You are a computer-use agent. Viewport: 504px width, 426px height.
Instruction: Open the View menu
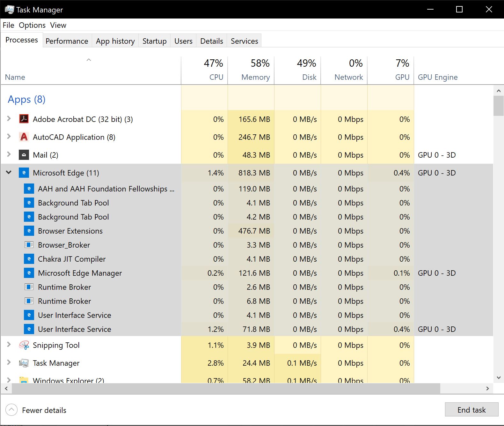pos(58,25)
